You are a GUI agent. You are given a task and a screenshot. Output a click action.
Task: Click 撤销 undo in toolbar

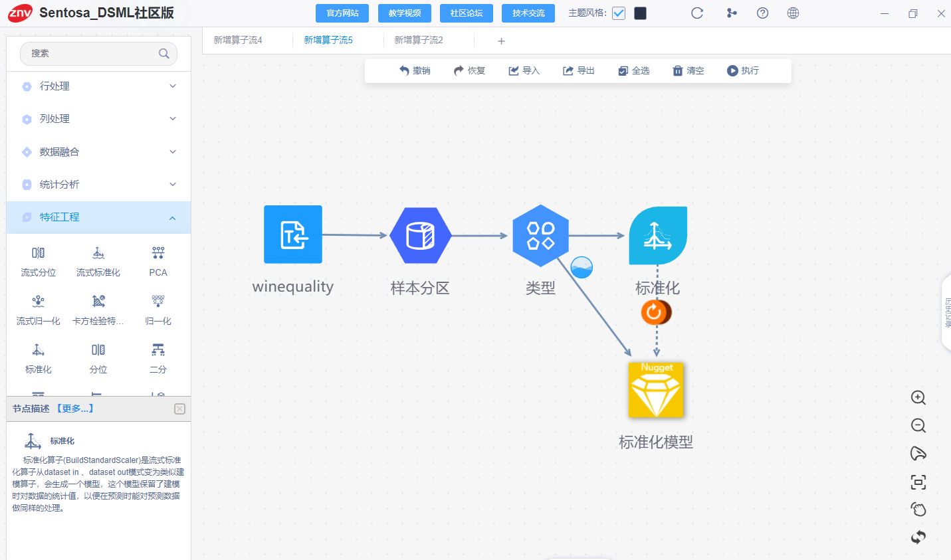tap(415, 70)
